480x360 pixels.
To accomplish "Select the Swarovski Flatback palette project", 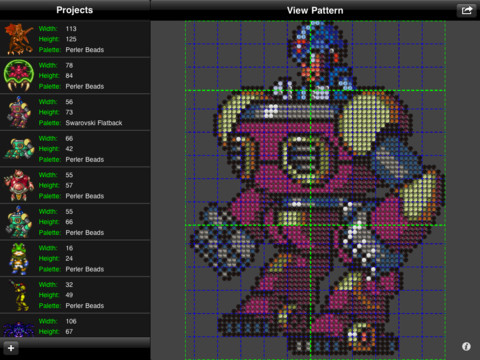I will click(x=75, y=112).
